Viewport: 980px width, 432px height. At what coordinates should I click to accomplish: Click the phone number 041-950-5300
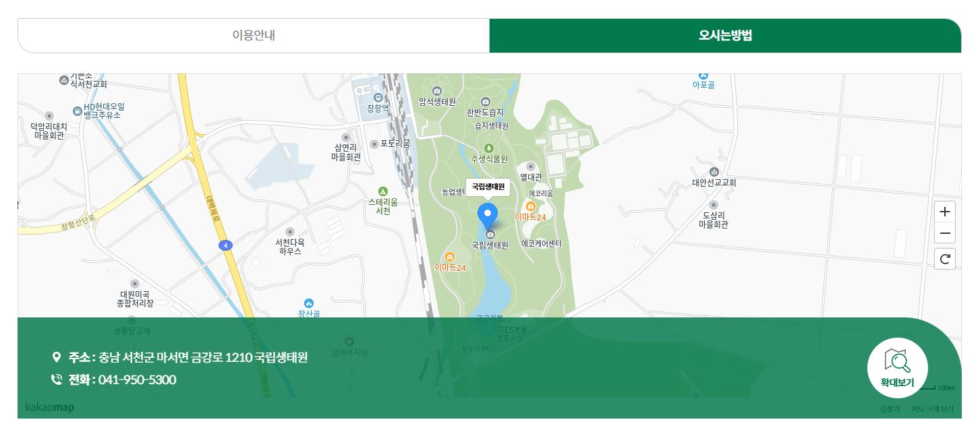click(138, 379)
